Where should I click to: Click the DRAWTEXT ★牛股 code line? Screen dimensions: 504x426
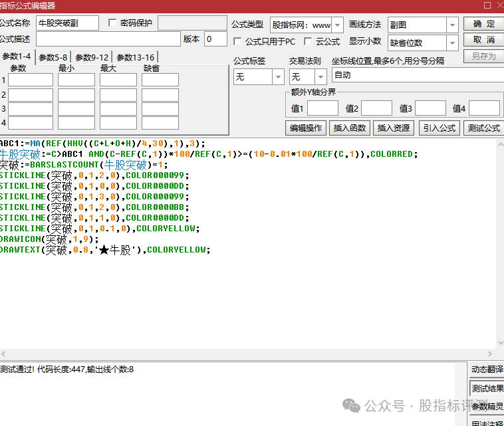click(x=105, y=250)
